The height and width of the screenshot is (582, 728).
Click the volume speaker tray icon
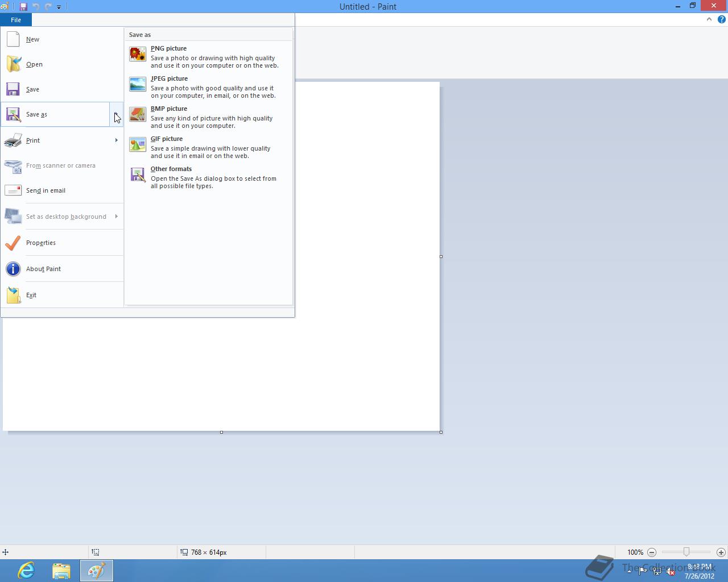tap(671, 571)
